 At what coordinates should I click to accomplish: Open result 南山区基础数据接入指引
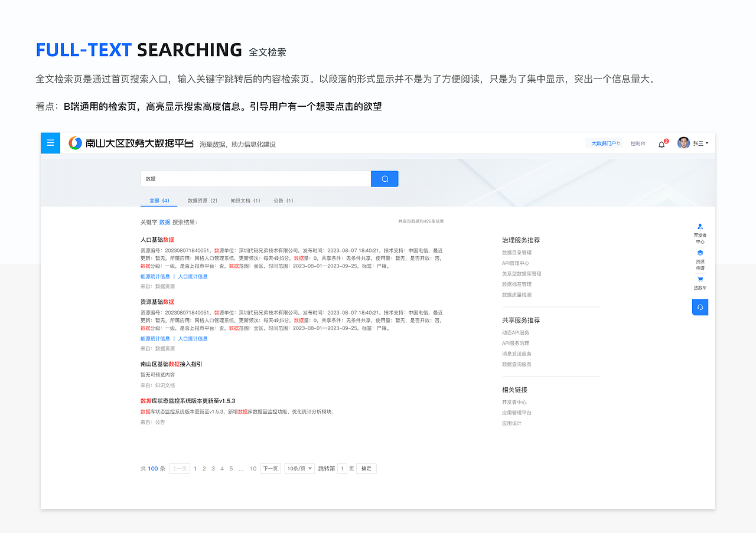171,364
